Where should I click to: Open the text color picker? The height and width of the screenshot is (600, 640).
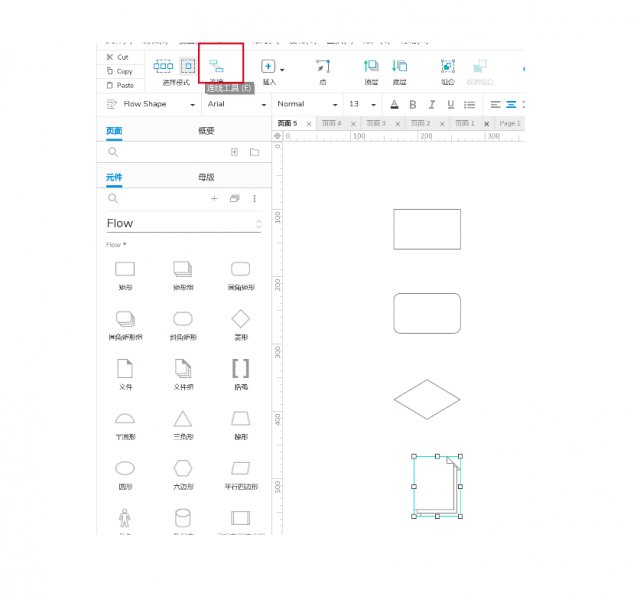click(x=394, y=104)
